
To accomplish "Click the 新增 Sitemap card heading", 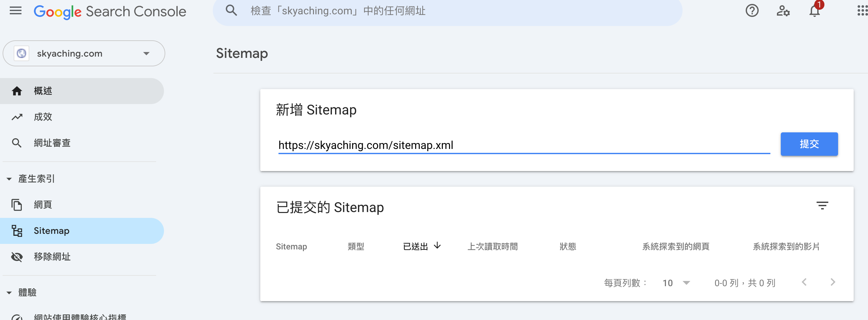I will [316, 110].
